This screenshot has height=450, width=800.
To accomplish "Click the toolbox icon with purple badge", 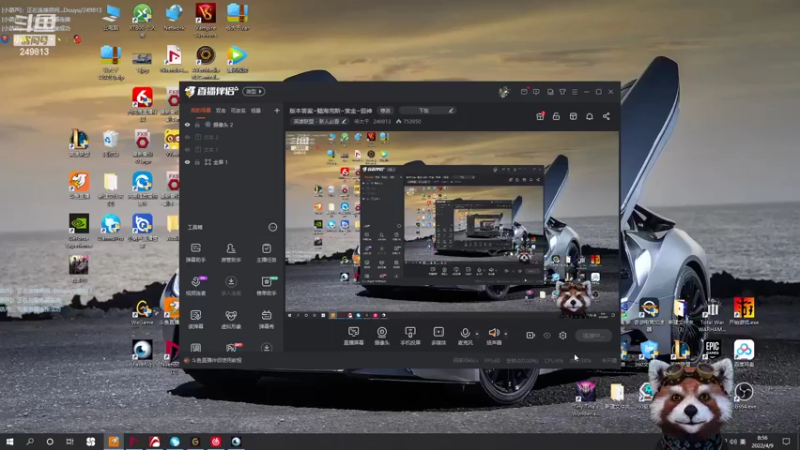I will tap(196, 286).
